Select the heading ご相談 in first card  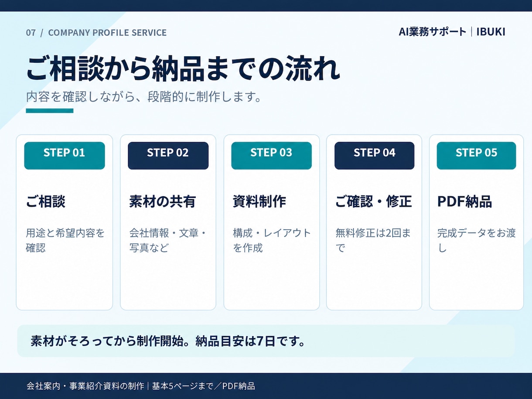46,201
